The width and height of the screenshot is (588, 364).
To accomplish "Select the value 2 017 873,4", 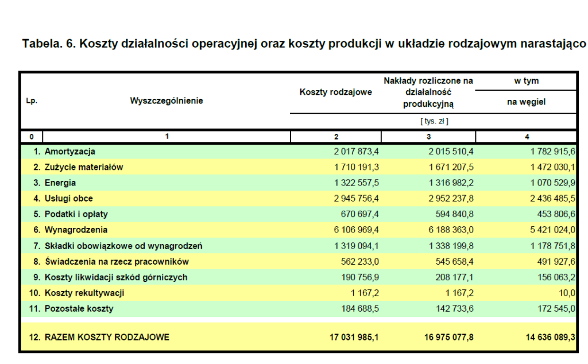I will pos(356,152).
